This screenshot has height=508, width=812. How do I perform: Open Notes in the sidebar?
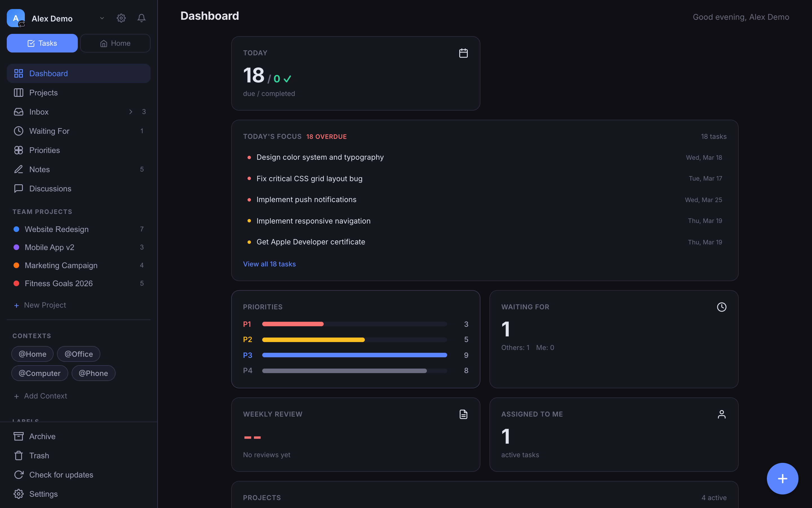pyautogui.click(x=78, y=169)
